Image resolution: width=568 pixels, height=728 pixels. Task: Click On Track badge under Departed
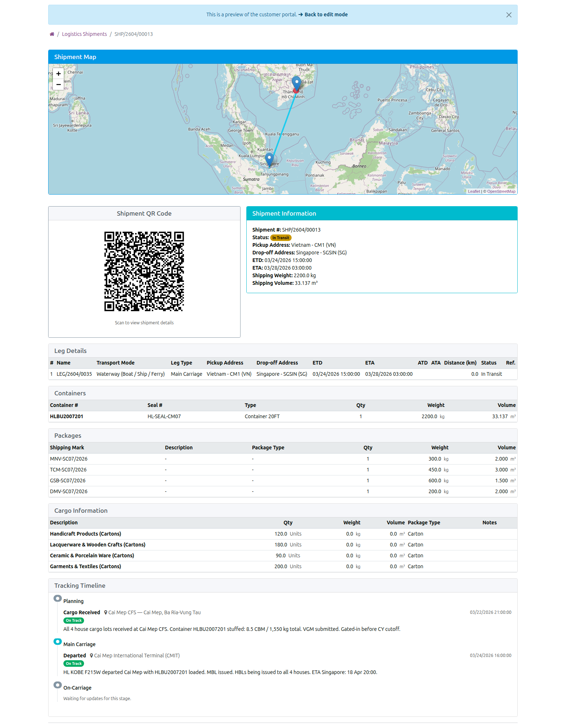point(74,663)
